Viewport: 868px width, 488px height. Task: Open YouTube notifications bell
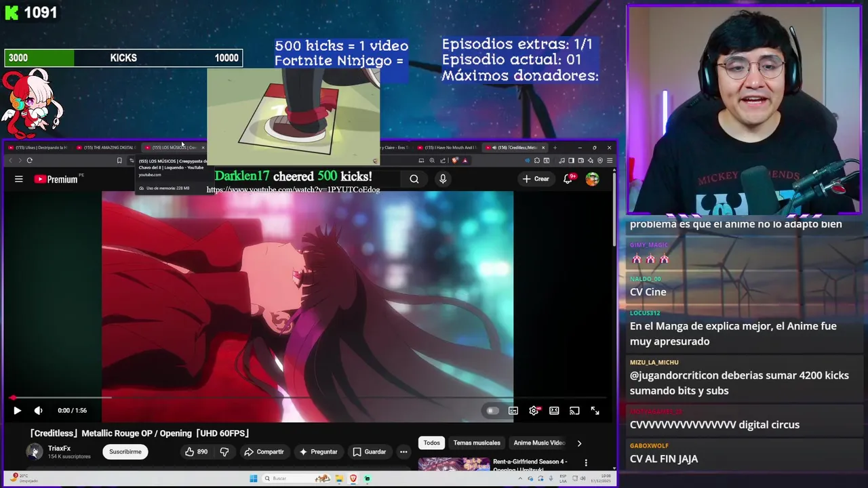pyautogui.click(x=568, y=179)
